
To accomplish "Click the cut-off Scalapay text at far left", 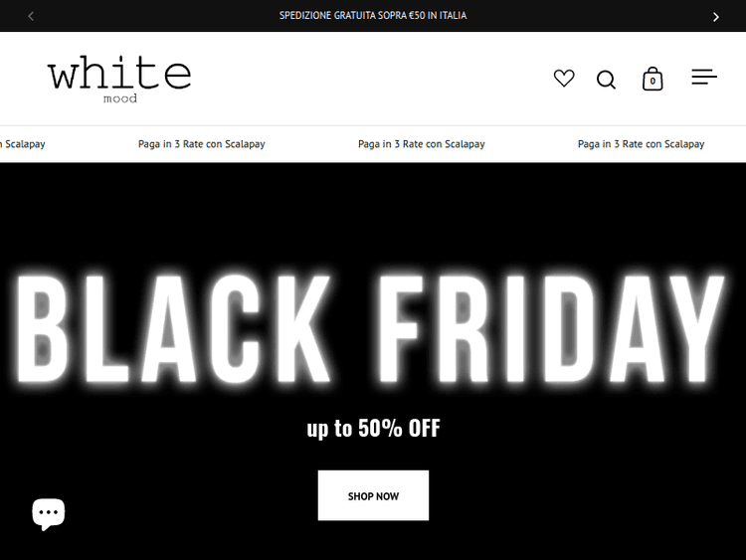I will coord(22,144).
